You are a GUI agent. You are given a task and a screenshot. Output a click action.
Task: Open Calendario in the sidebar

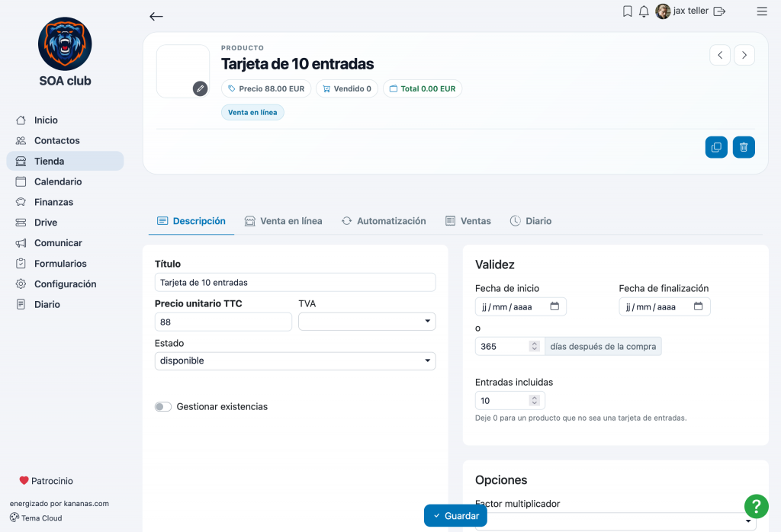[65, 181]
